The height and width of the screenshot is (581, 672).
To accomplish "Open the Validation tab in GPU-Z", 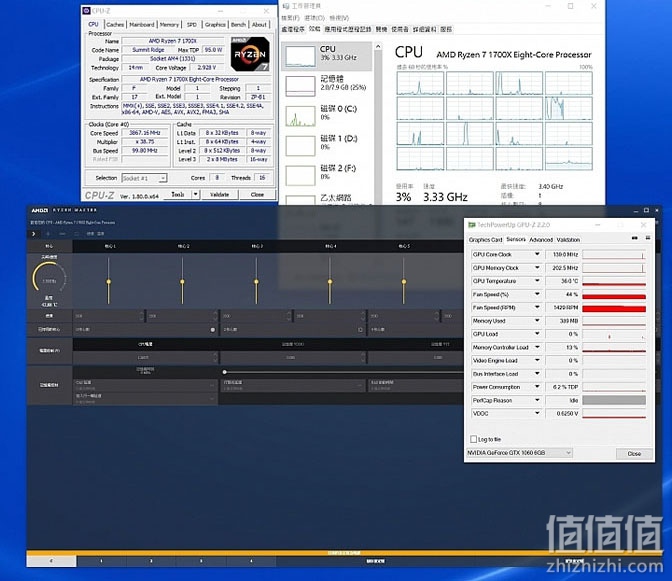I will (x=568, y=240).
